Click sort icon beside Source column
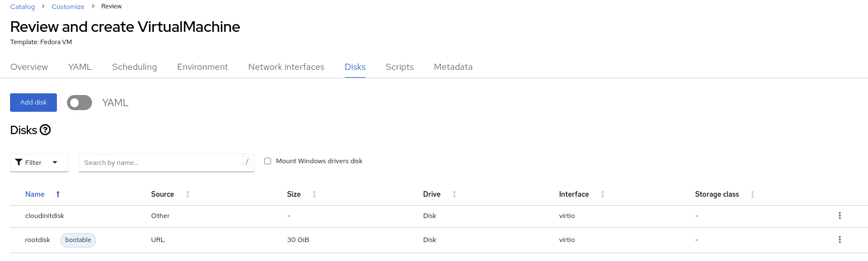This screenshot has height=261, width=868. pos(187,194)
